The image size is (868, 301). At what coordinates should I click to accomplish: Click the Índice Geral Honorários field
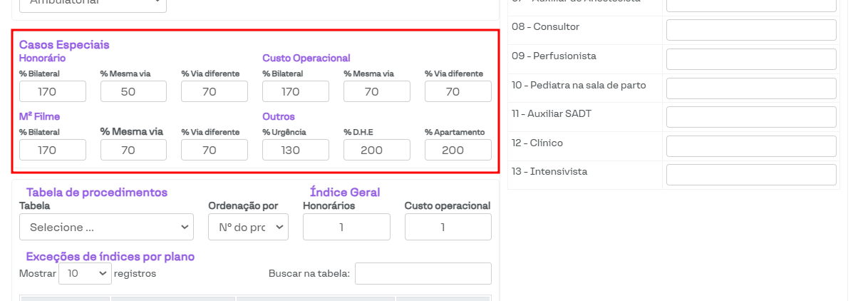click(346, 227)
